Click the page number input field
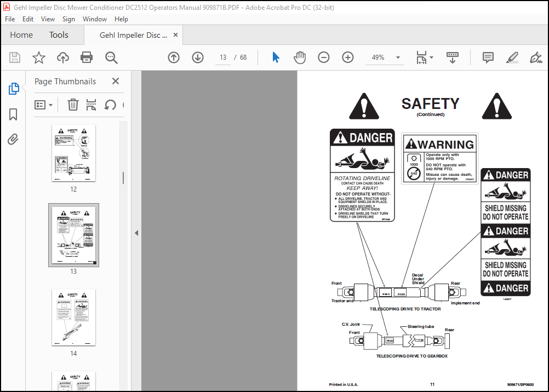Image resolution: width=549 pixels, height=392 pixels. tap(223, 57)
